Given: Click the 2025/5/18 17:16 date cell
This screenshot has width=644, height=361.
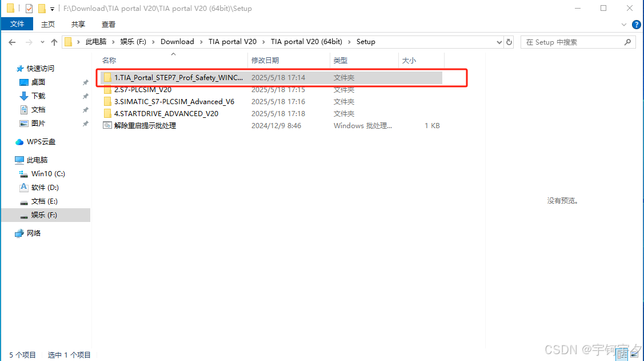Looking at the screenshot, I should [x=278, y=102].
